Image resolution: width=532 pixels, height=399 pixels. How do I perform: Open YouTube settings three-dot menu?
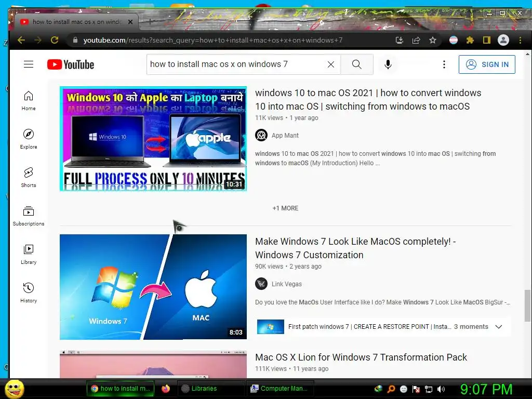coord(444,64)
